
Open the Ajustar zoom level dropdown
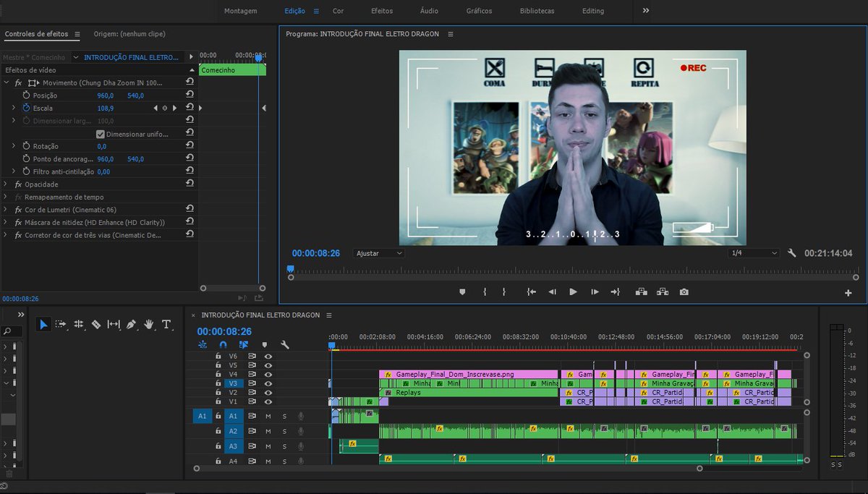click(379, 253)
